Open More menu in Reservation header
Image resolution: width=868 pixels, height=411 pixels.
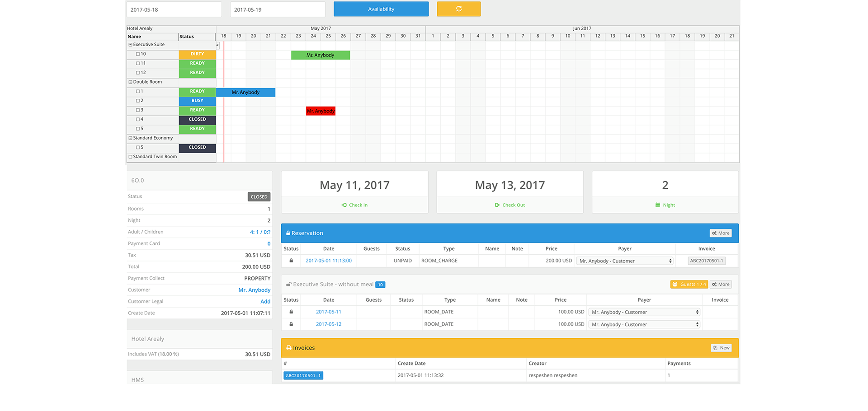tap(721, 233)
